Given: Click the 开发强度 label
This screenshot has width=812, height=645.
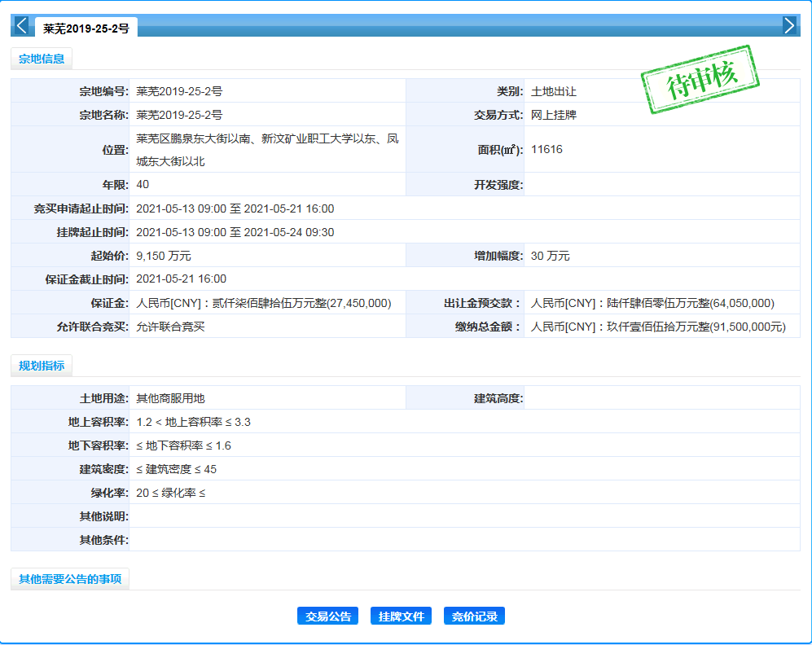Looking at the screenshot, I should (x=498, y=185).
